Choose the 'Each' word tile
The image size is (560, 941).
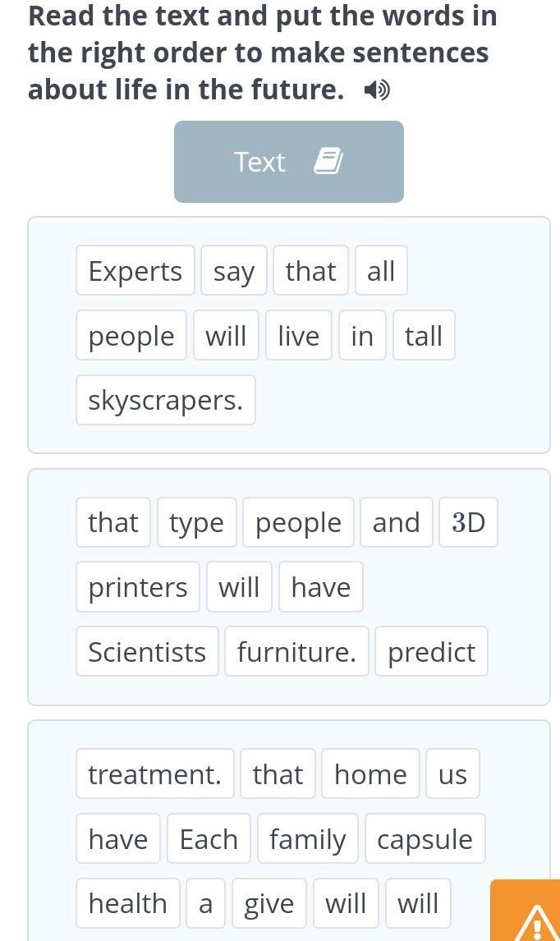point(209,839)
